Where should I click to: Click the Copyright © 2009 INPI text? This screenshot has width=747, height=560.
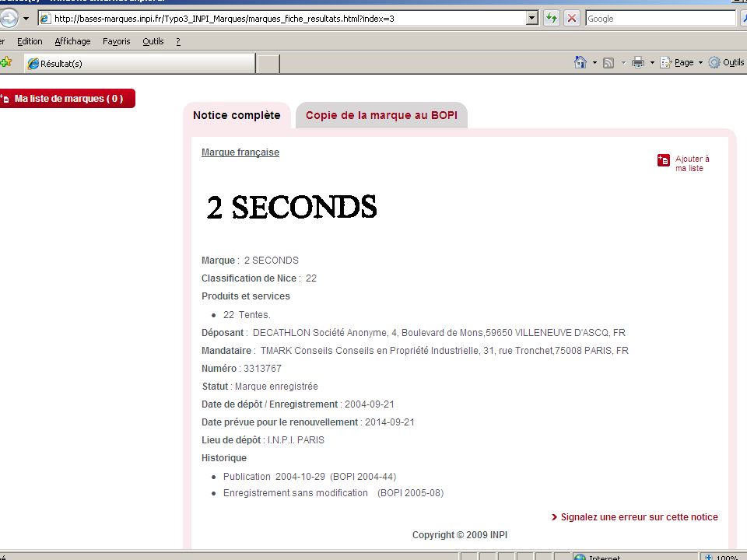tap(460, 535)
